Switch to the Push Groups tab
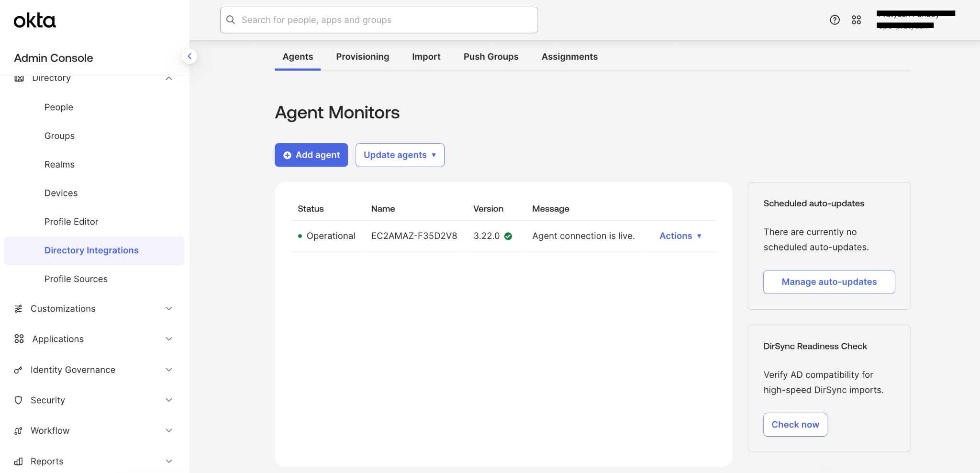This screenshot has width=980, height=473. [x=491, y=56]
